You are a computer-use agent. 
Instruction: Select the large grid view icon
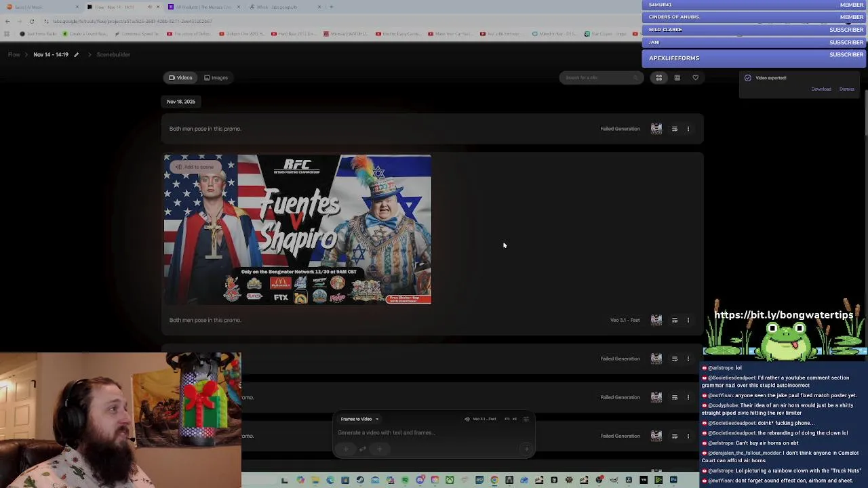(658, 77)
